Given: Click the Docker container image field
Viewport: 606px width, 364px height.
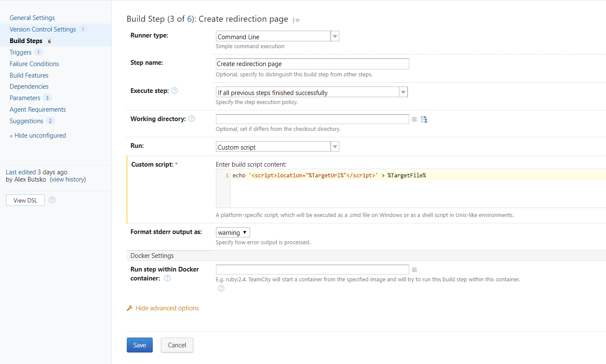Looking at the screenshot, I should [312, 269].
